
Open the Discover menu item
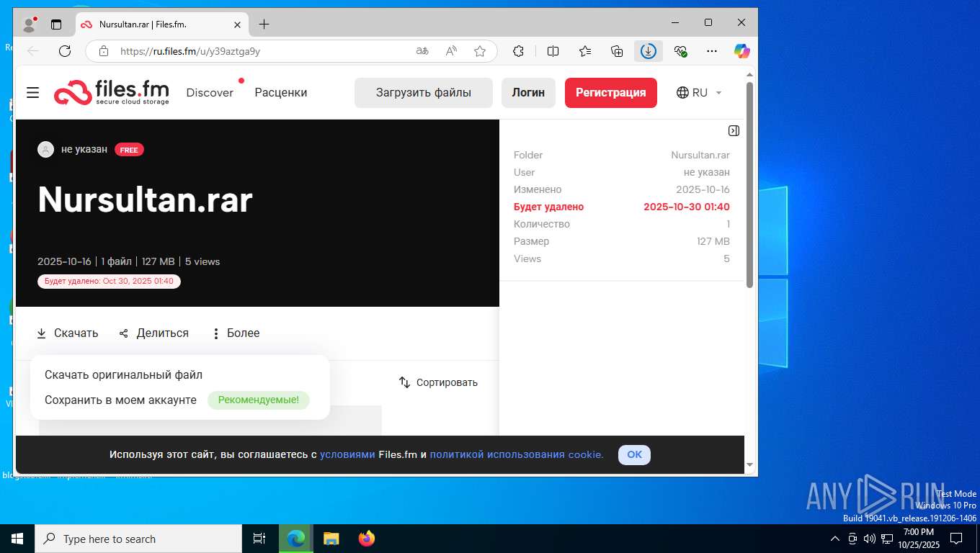(x=210, y=92)
